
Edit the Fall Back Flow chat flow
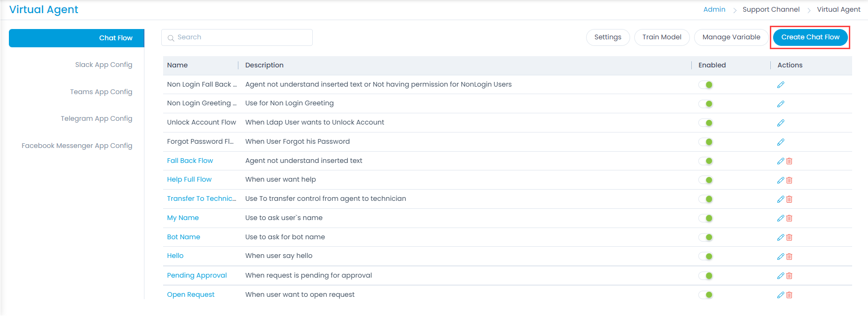(781, 161)
